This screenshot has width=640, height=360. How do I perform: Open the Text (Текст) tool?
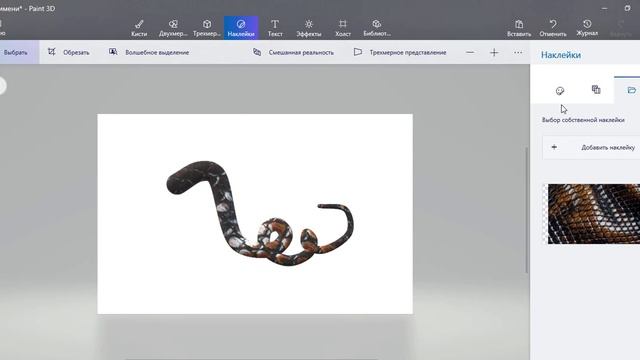275,28
